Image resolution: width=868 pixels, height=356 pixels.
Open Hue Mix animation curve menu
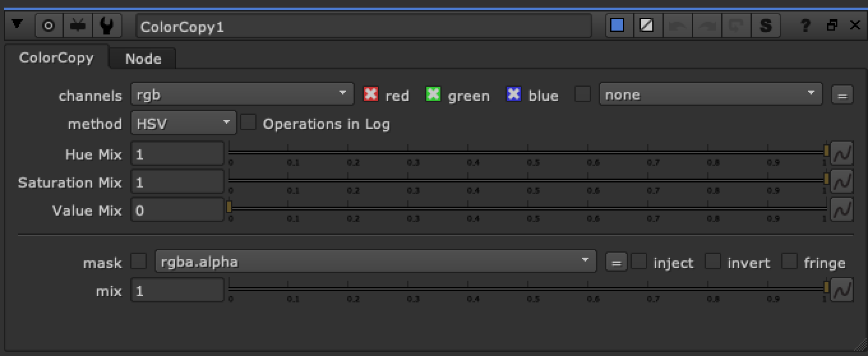click(842, 154)
